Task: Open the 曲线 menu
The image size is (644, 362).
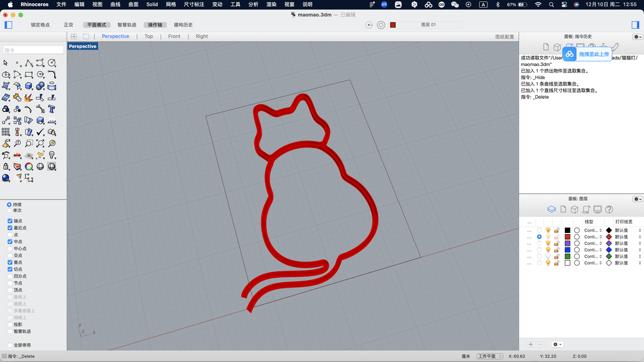Action: [116, 4]
